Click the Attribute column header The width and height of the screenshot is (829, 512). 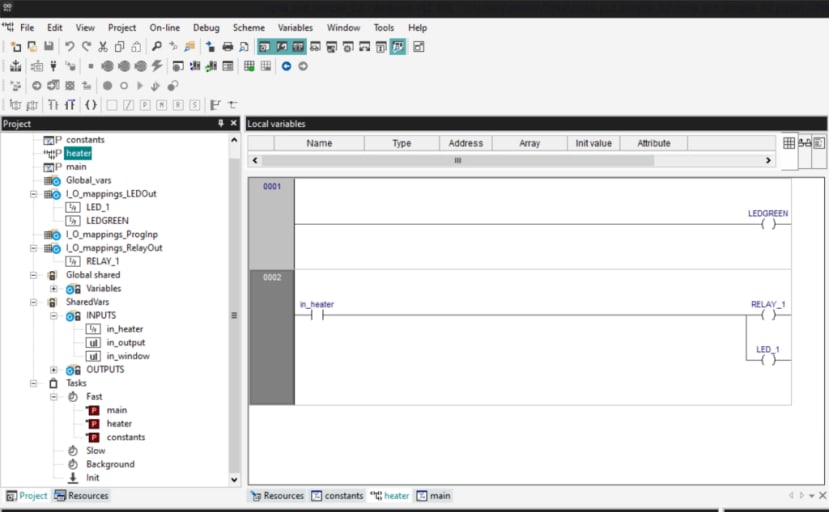[653, 143]
